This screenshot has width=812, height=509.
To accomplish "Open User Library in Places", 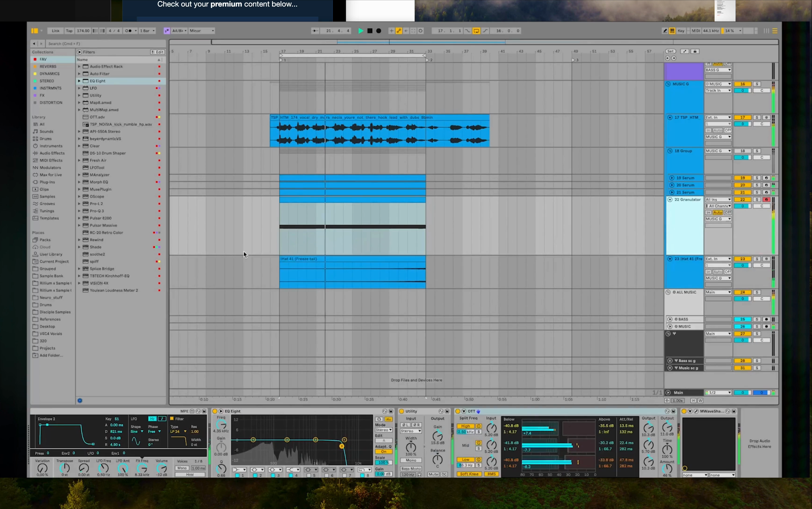I will point(51,254).
